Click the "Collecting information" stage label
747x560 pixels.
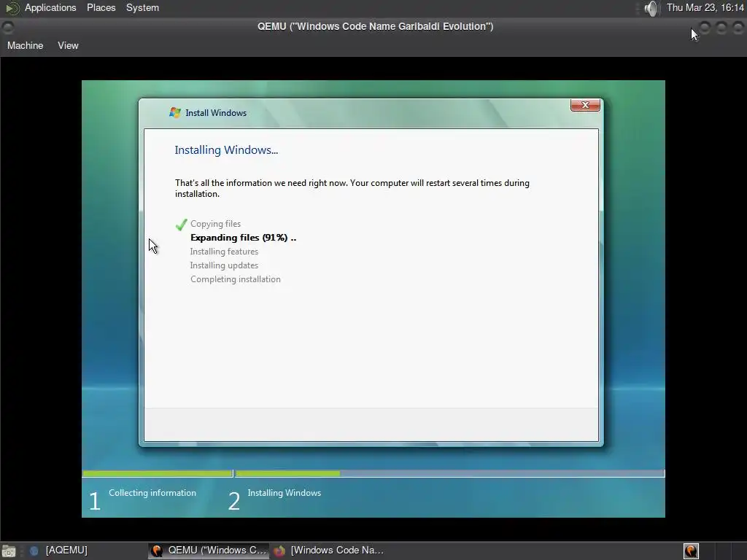(x=152, y=493)
